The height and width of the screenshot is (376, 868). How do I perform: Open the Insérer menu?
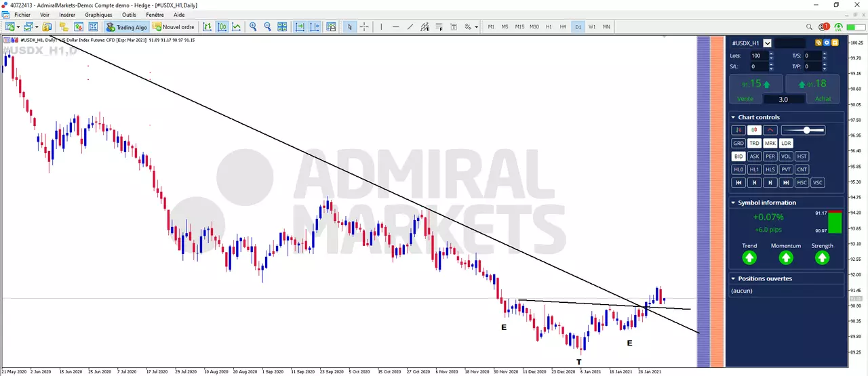(x=67, y=15)
